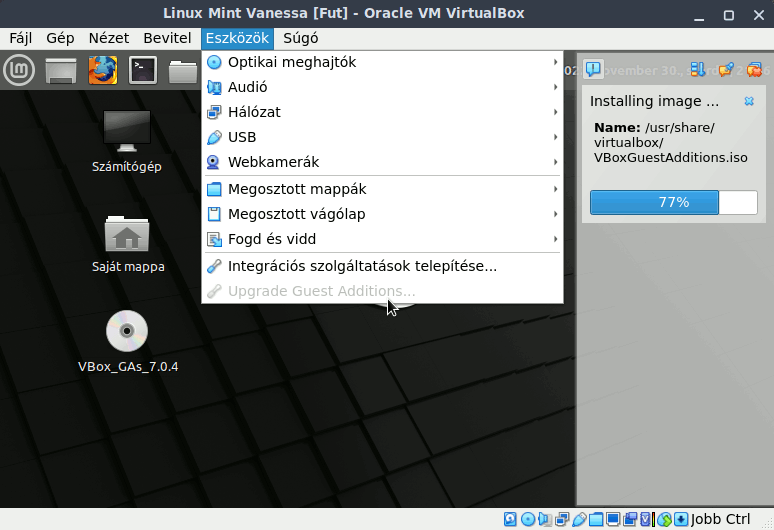Expand the Megosztott mappák submenu arrow
The image size is (774, 530).
555,189
